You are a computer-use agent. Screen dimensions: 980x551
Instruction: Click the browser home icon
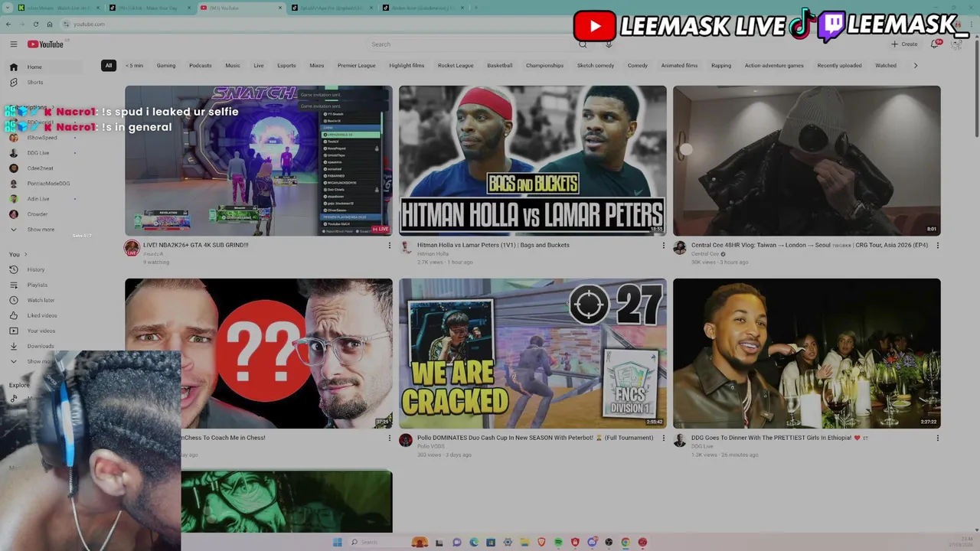(49, 24)
